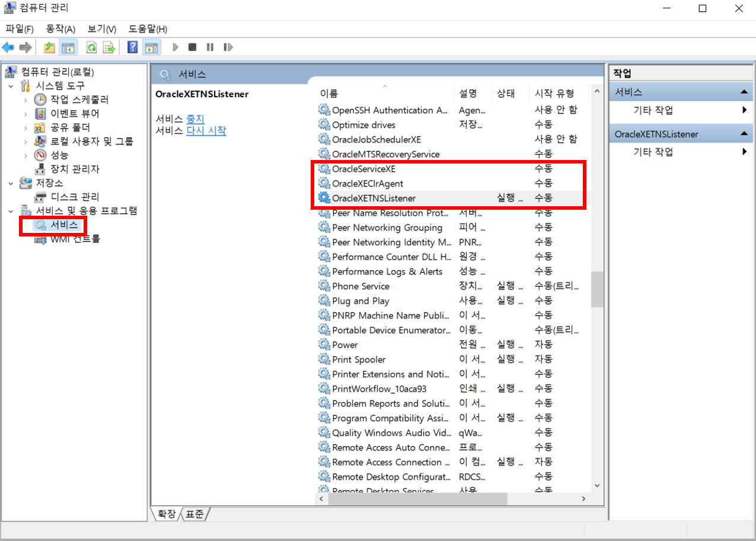
Task: Collapse the 서비스 section in 작업 pane
Action: coord(744,92)
